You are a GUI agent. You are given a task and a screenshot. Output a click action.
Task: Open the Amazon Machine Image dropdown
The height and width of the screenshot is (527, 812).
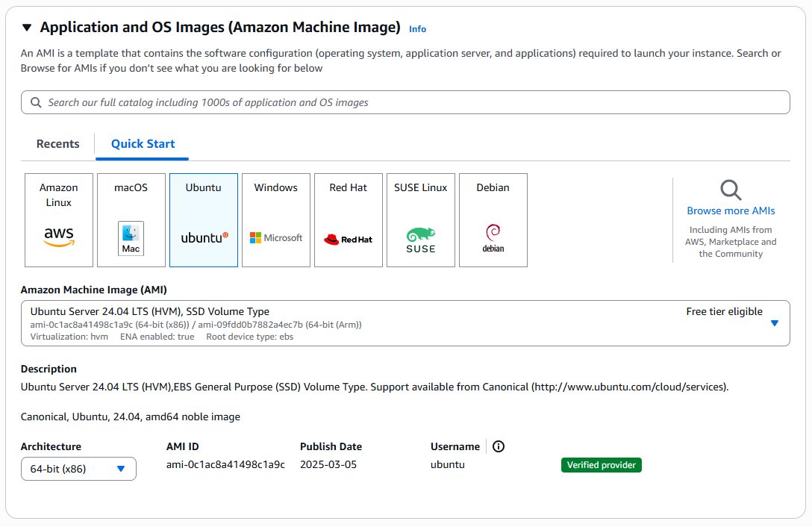[774, 323]
